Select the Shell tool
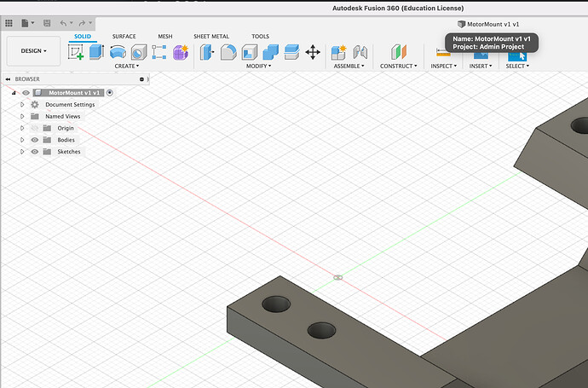Image resolution: width=588 pixels, height=388 pixels. point(250,52)
